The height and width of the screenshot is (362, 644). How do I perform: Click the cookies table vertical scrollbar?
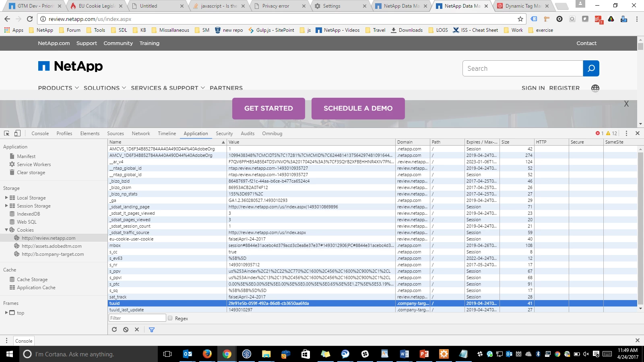(x=640, y=228)
